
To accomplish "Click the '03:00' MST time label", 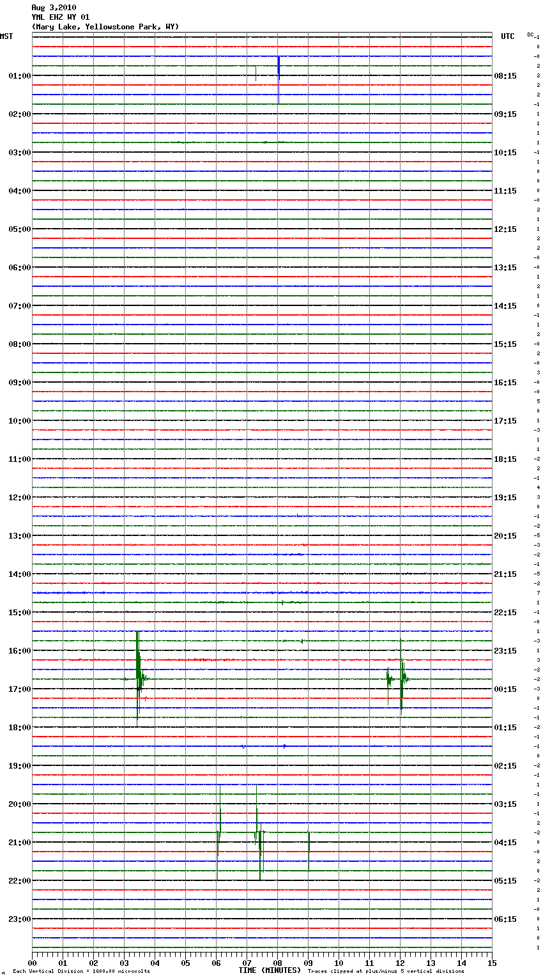I will coord(20,153).
